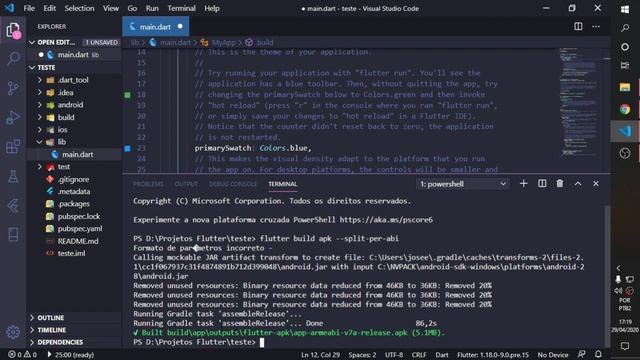640x360 pixels.
Task: Open the File menu
Action: 29,8
